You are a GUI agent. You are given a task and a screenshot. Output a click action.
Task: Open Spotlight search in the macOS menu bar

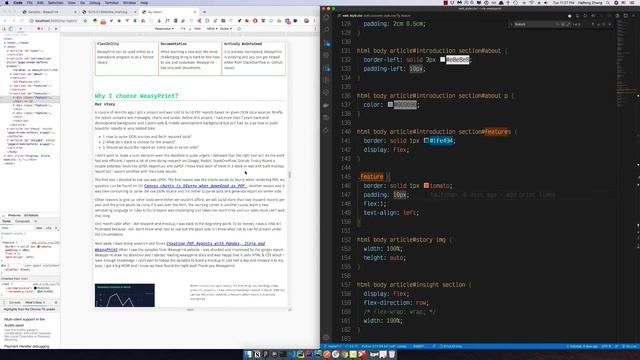[x=608, y=2]
